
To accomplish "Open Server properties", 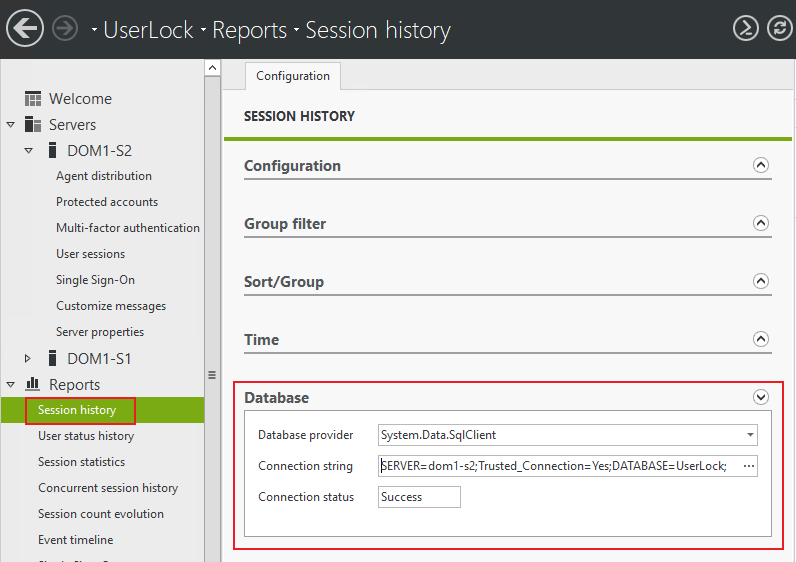I will [x=100, y=332].
